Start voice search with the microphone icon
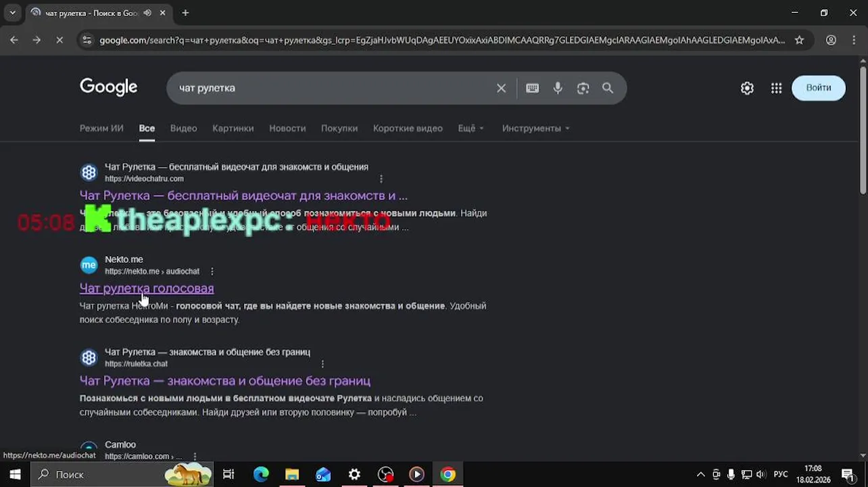The height and width of the screenshot is (487, 868). pos(558,88)
